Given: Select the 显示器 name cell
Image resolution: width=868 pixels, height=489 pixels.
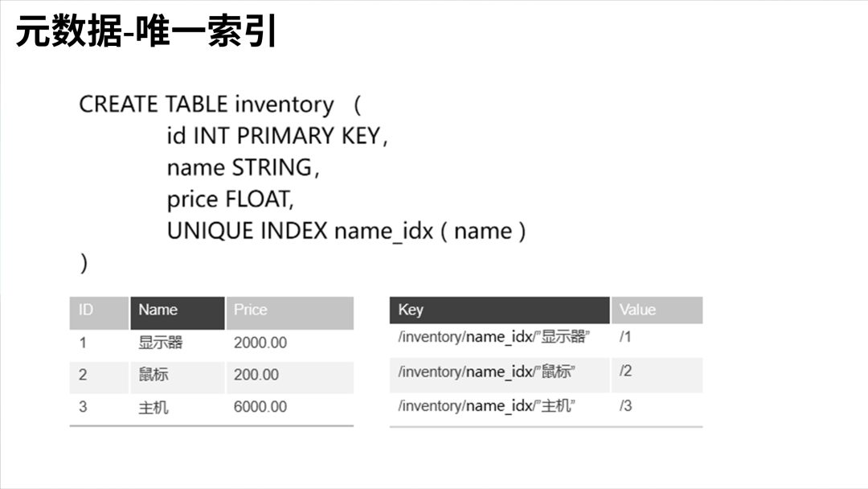Looking at the screenshot, I should coord(161,343).
